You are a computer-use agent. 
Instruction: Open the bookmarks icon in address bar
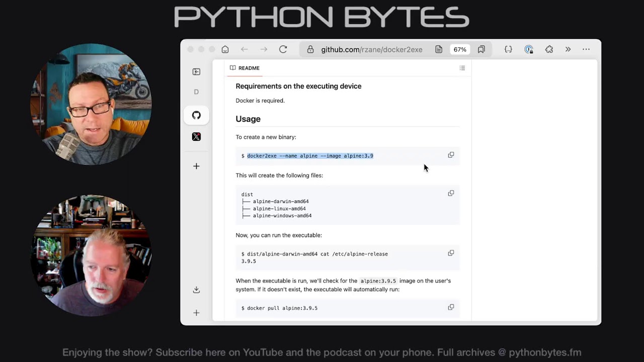481,49
